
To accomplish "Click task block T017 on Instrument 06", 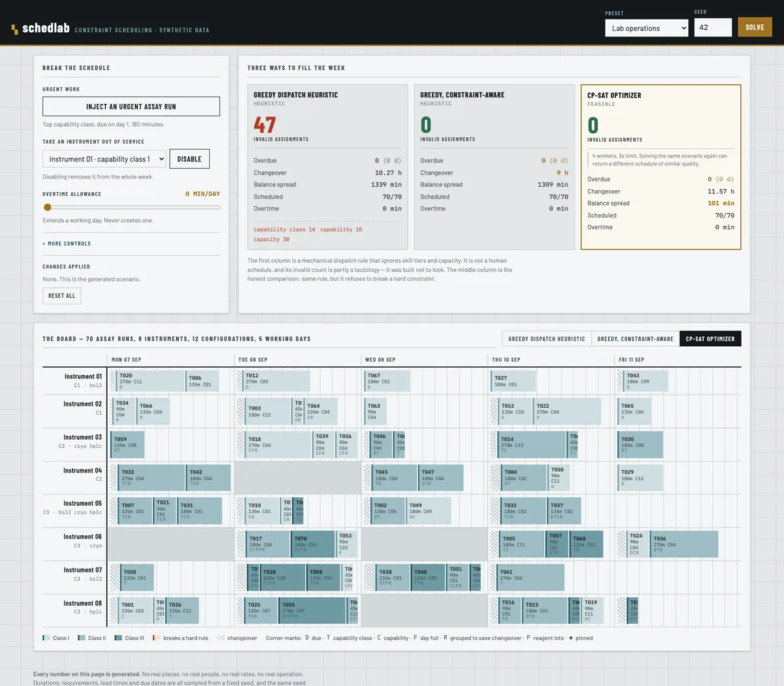I will (269, 544).
